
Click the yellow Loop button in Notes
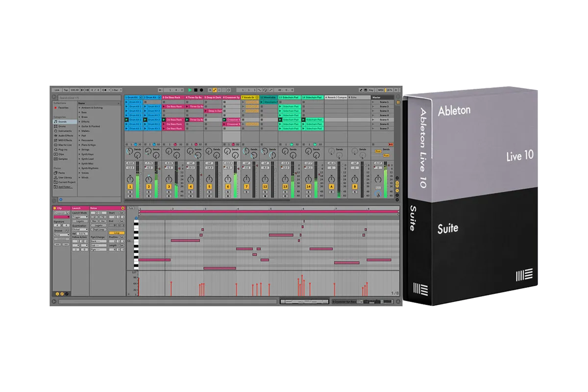116,233
